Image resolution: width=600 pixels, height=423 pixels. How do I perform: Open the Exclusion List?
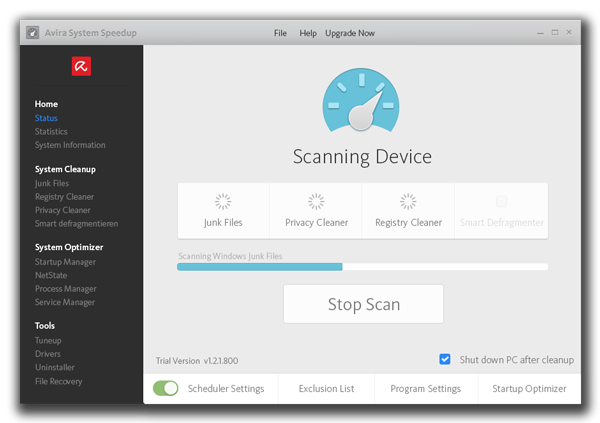click(326, 389)
